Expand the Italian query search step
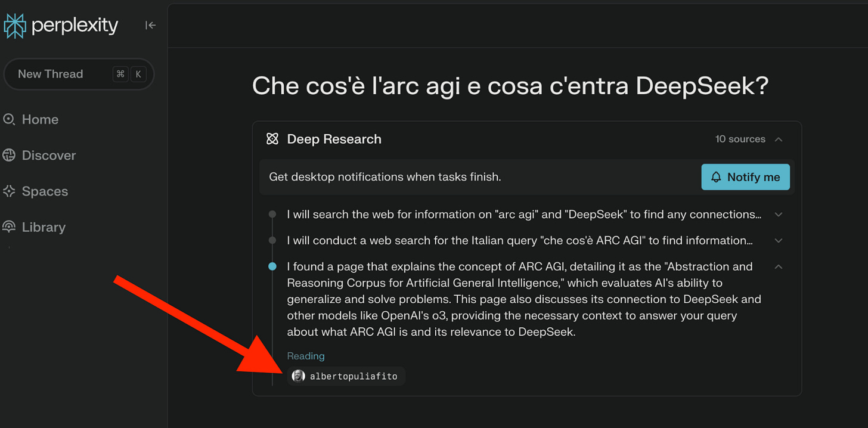868x428 pixels. click(x=778, y=240)
